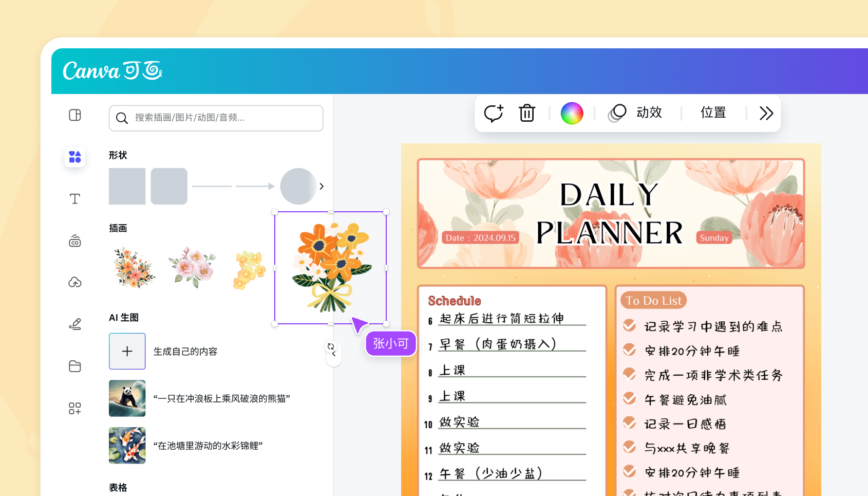Select schedule entry 起床后进行简短拉伸
The width and height of the screenshot is (868, 496).
click(502, 319)
